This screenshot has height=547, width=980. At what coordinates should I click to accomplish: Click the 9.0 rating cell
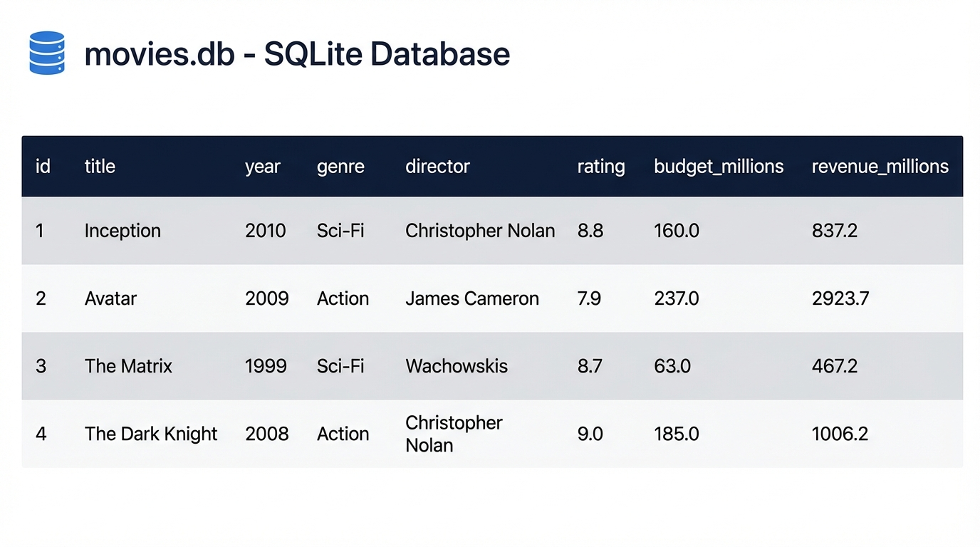590,434
